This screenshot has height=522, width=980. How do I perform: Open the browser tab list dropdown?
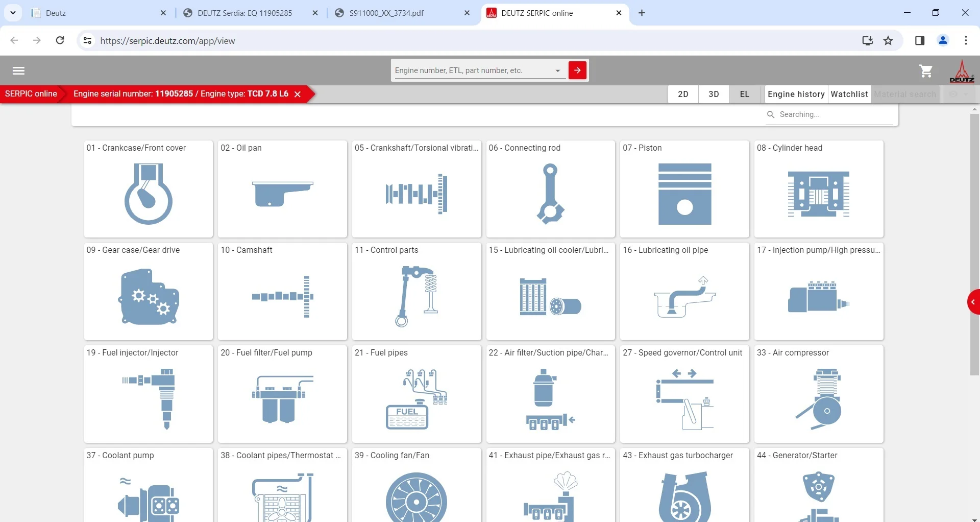tap(13, 13)
